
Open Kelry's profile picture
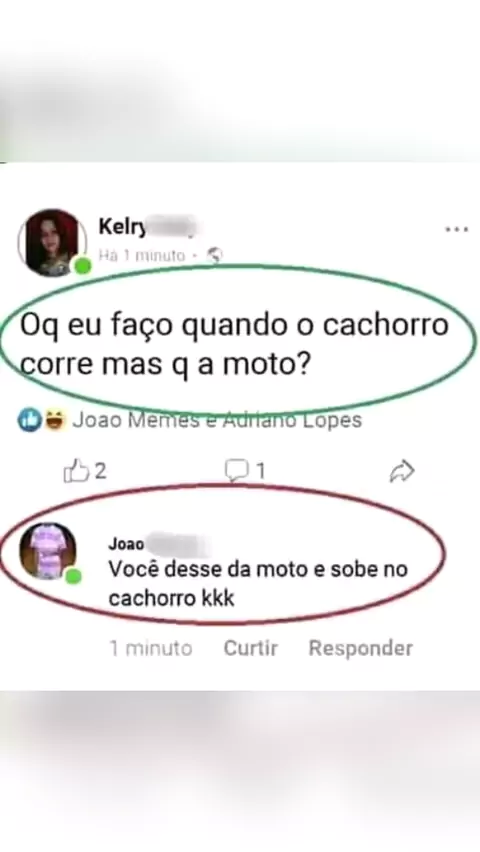click(x=52, y=242)
